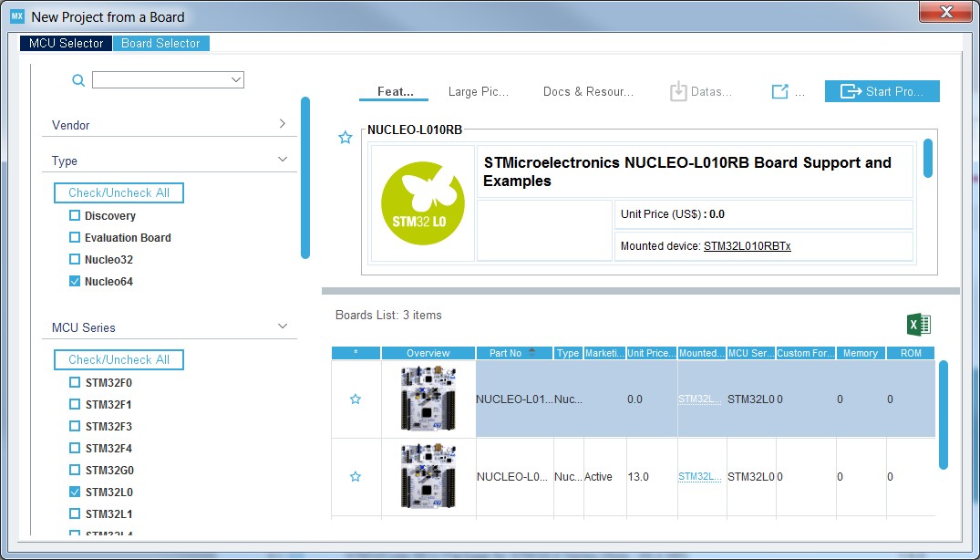The image size is (980, 560).
Task: Check the STM32F4 series
Action: 75,448
